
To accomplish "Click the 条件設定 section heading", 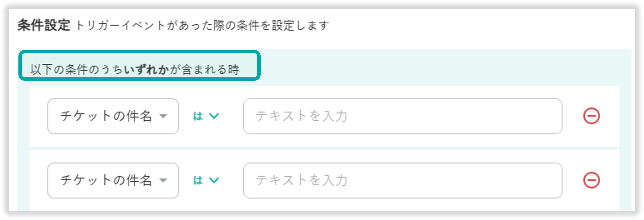I will 44,25.
